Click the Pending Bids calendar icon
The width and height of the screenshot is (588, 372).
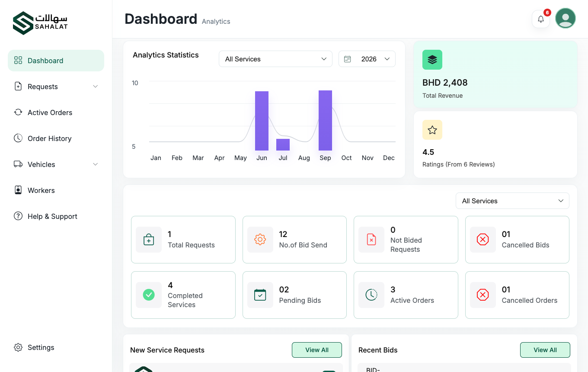[260, 295]
